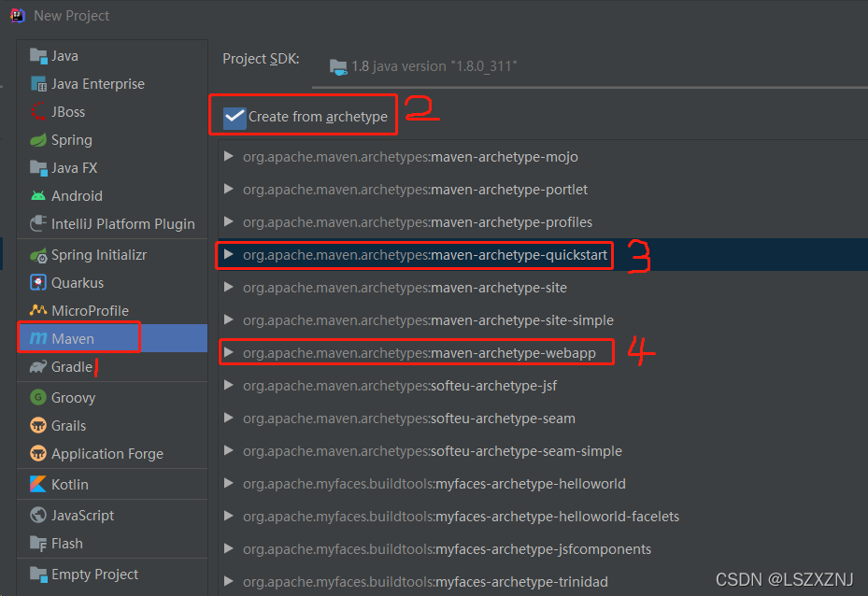Screen dimensions: 868x596
Task: Click the Quarkus icon
Action: click(38, 283)
